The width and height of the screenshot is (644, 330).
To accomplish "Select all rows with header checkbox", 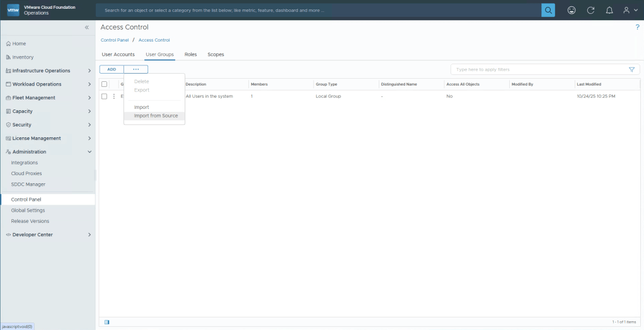I will click(x=105, y=84).
